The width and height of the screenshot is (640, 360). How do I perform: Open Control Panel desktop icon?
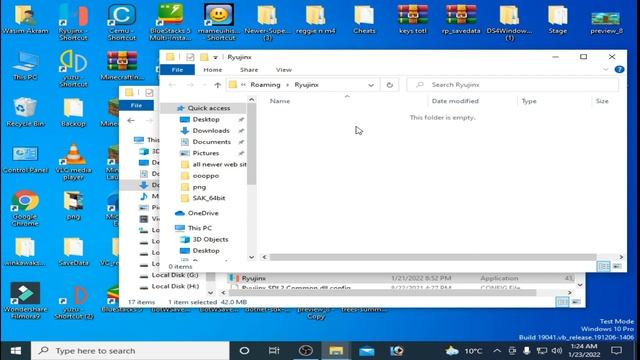25,159
